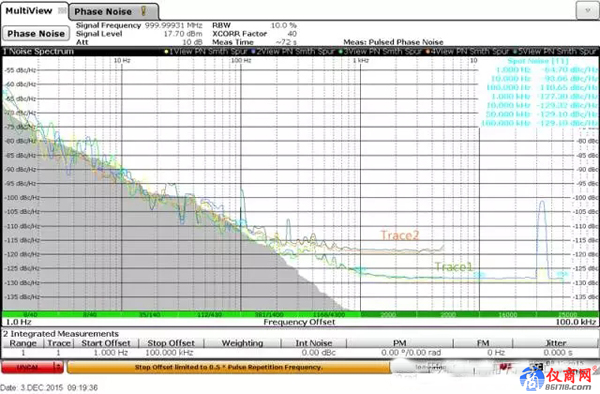Expand the top-right dropdown arrow
600x394 pixels.
587,10
